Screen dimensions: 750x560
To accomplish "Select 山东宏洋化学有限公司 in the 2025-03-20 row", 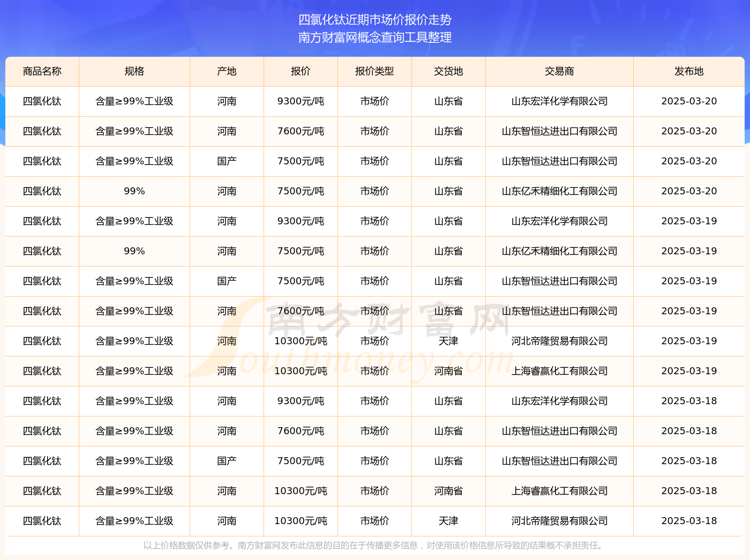I will 559,101.
